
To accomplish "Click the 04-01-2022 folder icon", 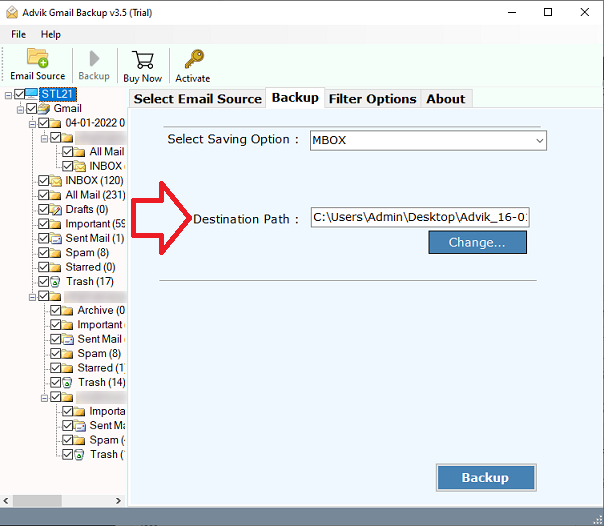I will 56,123.
